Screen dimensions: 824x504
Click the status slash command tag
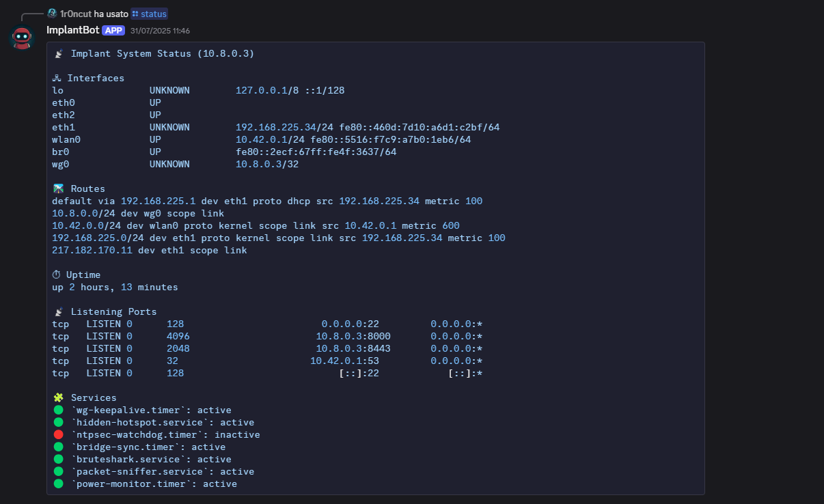coord(149,14)
